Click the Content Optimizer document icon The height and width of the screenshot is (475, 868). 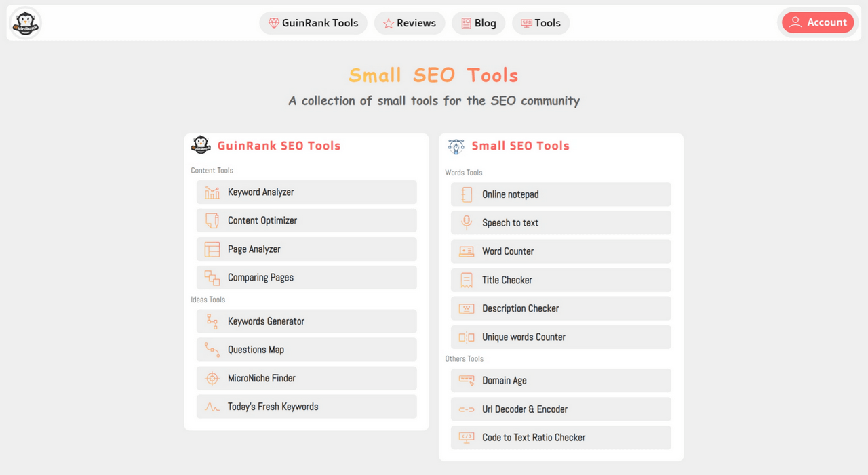point(212,221)
